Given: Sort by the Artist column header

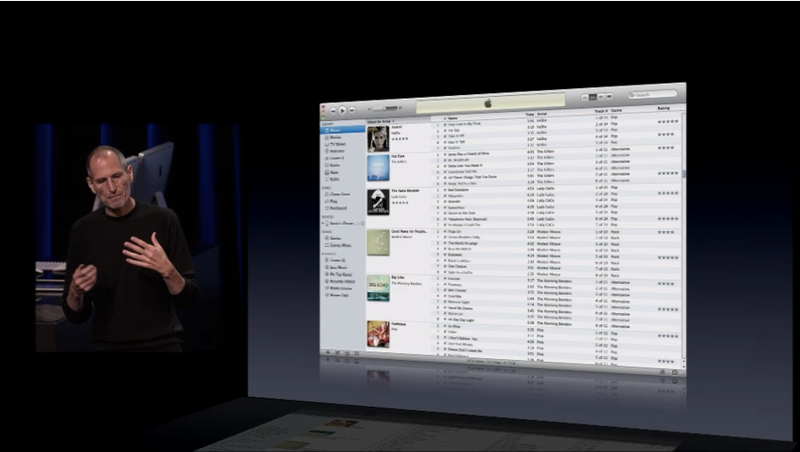Looking at the screenshot, I should point(542,114).
